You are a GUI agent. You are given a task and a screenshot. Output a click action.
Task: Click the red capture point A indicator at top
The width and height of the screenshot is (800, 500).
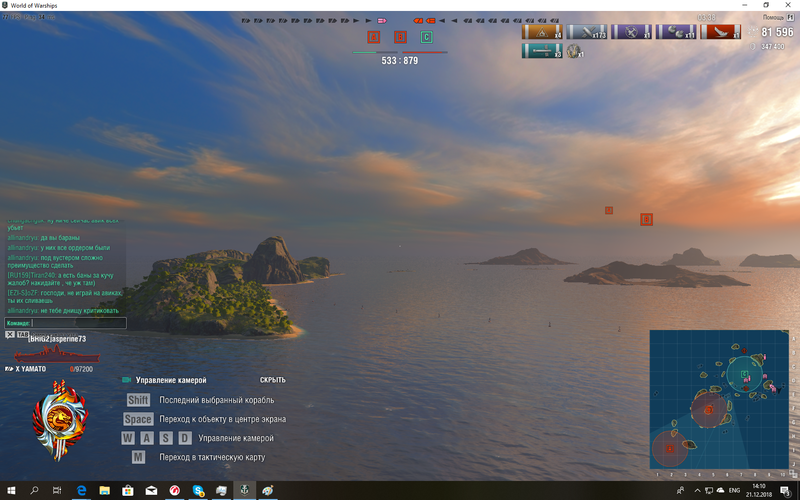tap(374, 37)
